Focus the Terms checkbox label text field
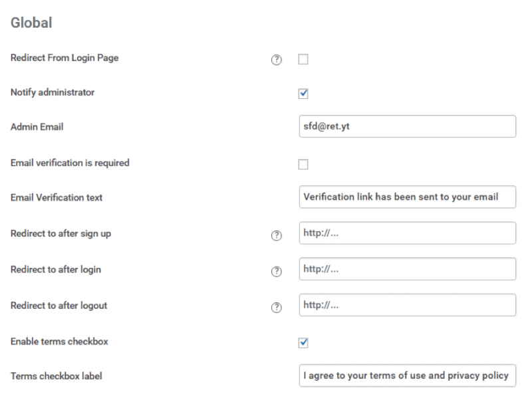Screen dimensions: 532x396 [407, 375]
